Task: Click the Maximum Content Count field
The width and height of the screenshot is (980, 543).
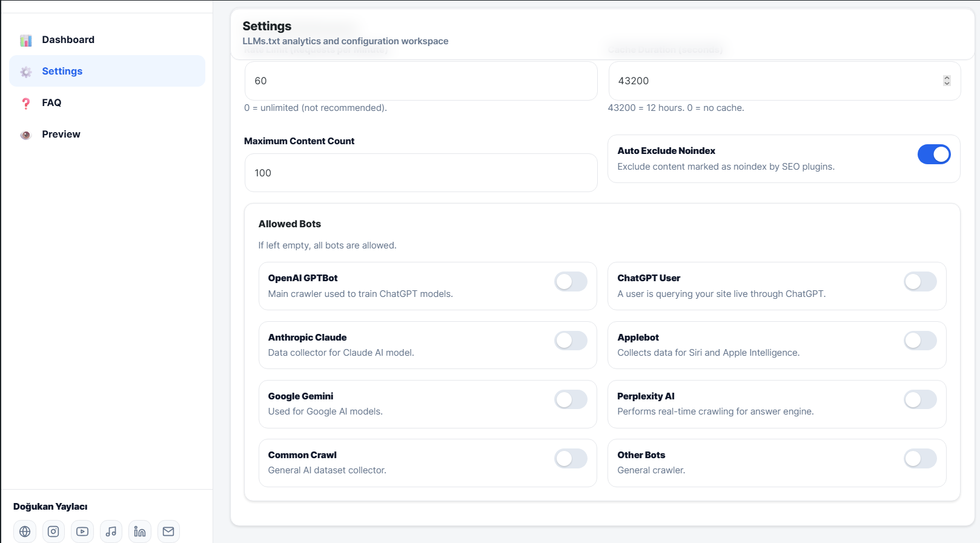Action: [x=421, y=173]
